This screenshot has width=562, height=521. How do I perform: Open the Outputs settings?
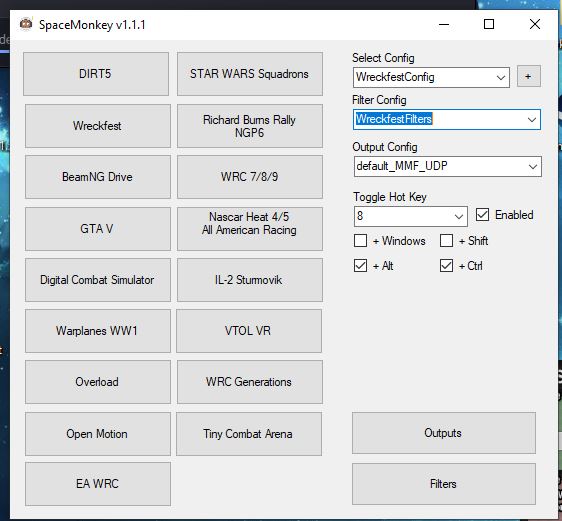coord(444,433)
